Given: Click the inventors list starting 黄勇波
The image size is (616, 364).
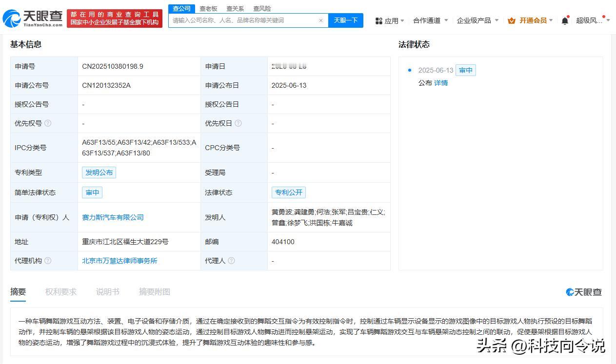Looking at the screenshot, I should pos(328,217).
